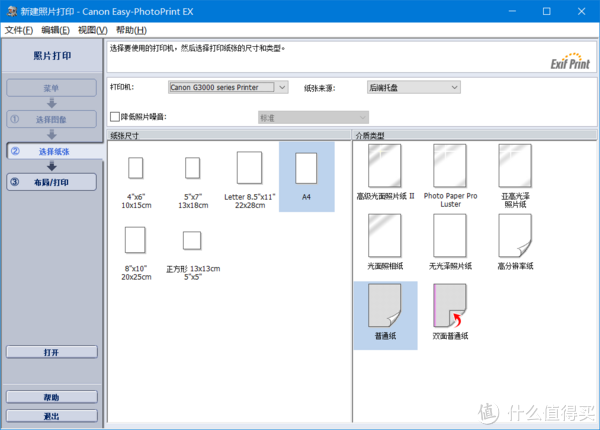
Task: Go to the 菜单 step button
Action: (51, 88)
